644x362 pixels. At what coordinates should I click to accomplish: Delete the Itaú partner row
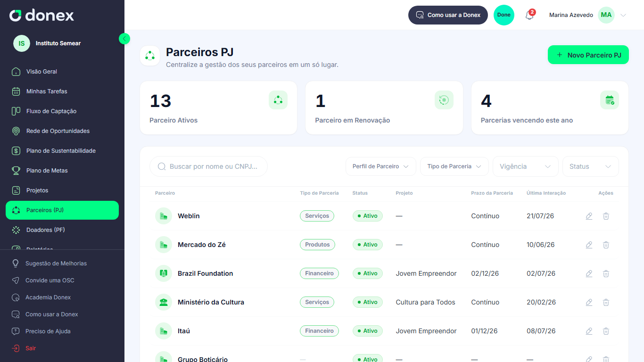pos(606,331)
